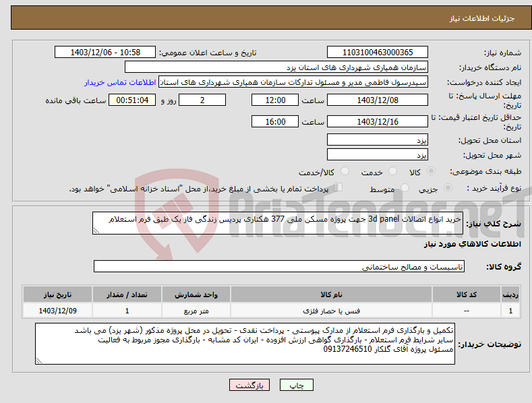Viewport: 532px width, 403px height.
Task: Select the کالا/خدمت radio button
Action: click(345, 171)
